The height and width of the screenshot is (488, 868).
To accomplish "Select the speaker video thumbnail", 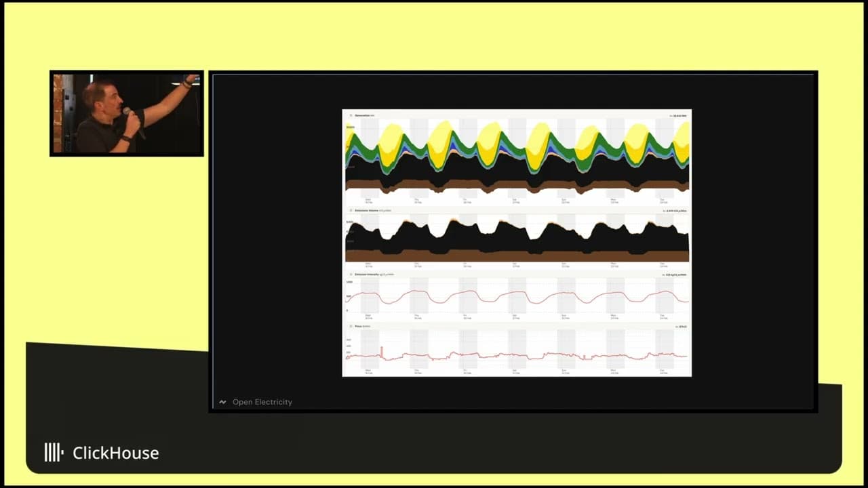I will coord(127,114).
